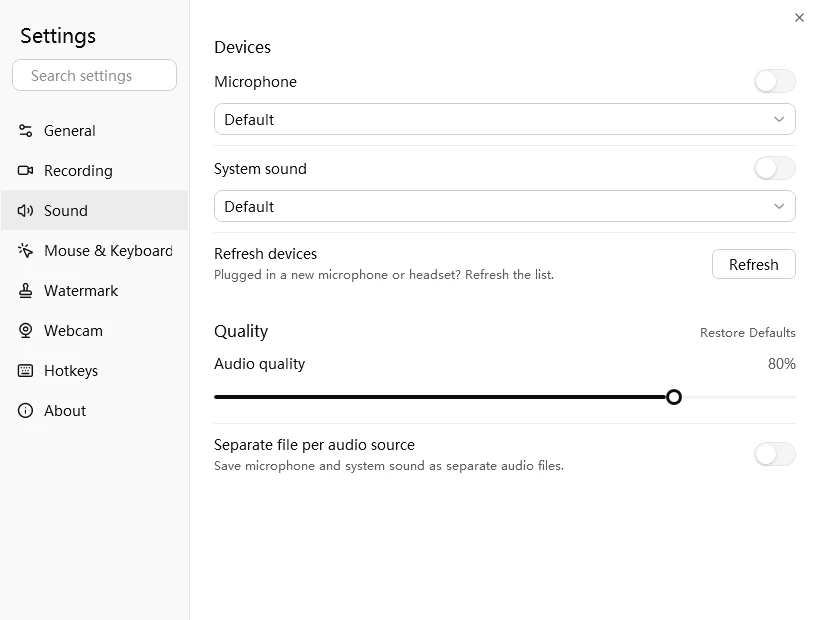The height and width of the screenshot is (620, 820).
Task: Click the About info icon
Action: pyautogui.click(x=25, y=410)
